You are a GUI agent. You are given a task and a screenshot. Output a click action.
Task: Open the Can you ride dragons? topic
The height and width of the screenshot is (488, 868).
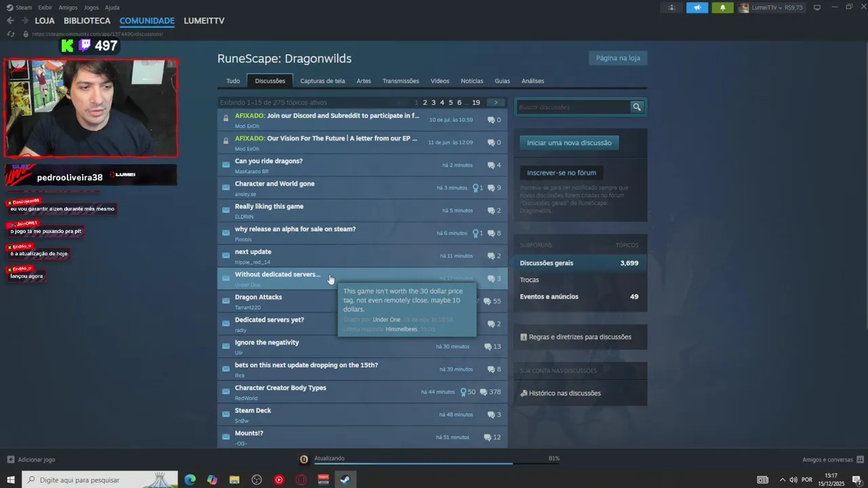[x=362, y=165]
